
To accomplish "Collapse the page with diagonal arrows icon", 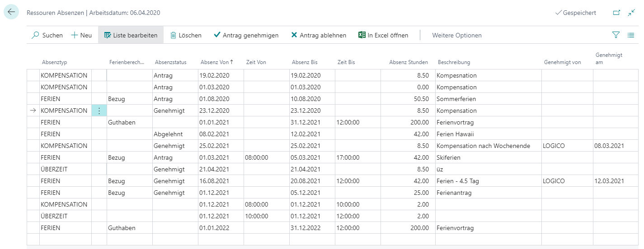I will pyautogui.click(x=632, y=13).
